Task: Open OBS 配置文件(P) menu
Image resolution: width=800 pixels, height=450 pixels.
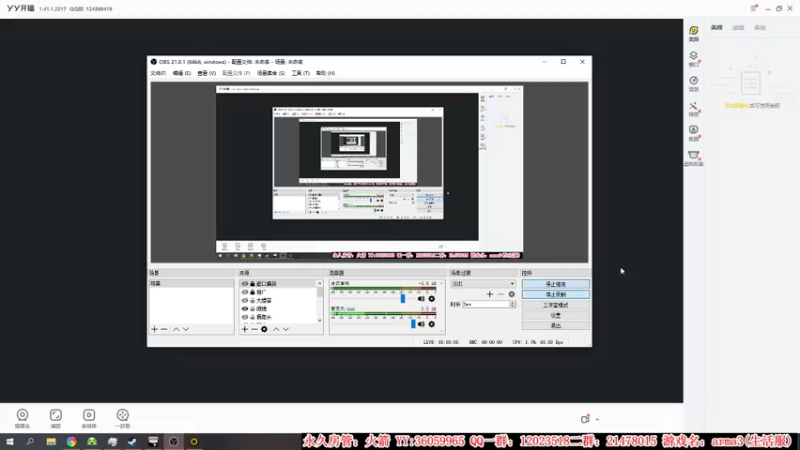Action: point(236,73)
